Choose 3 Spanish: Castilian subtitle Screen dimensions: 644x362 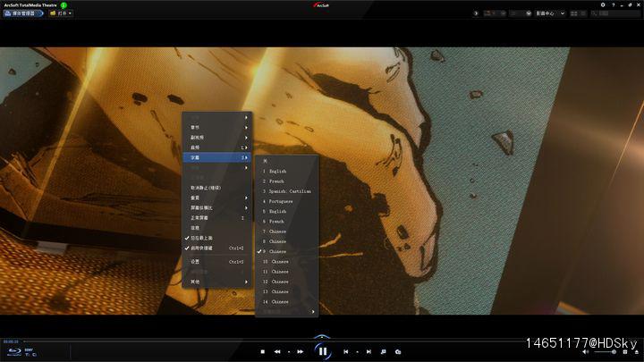(x=285, y=190)
